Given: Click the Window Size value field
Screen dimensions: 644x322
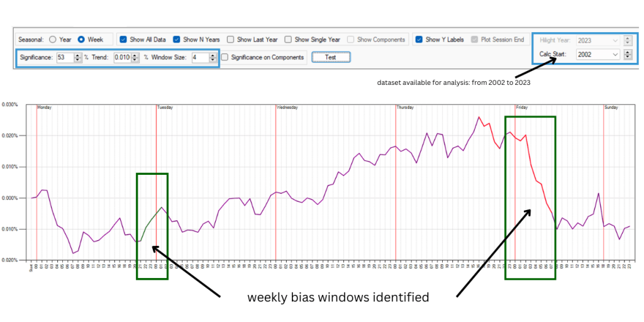Looking at the screenshot, I should click(x=200, y=57).
